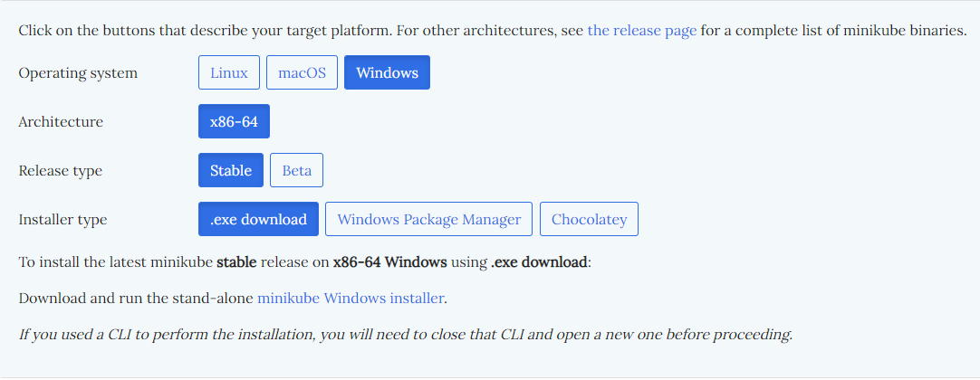Click the Operating system row label
The height and width of the screenshot is (380, 980).
click(x=78, y=73)
